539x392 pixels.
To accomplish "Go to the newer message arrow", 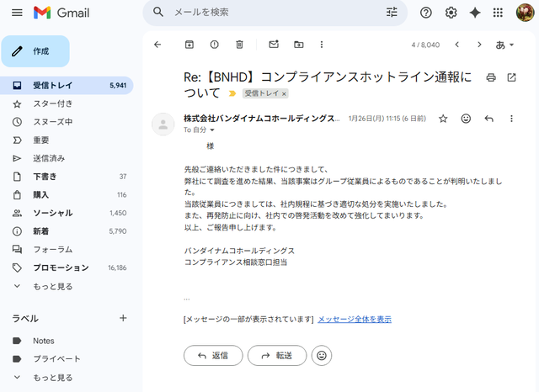I will (456, 45).
